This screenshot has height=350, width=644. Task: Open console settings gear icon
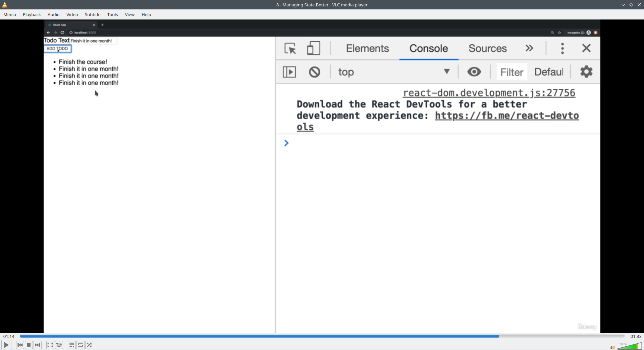click(x=586, y=72)
